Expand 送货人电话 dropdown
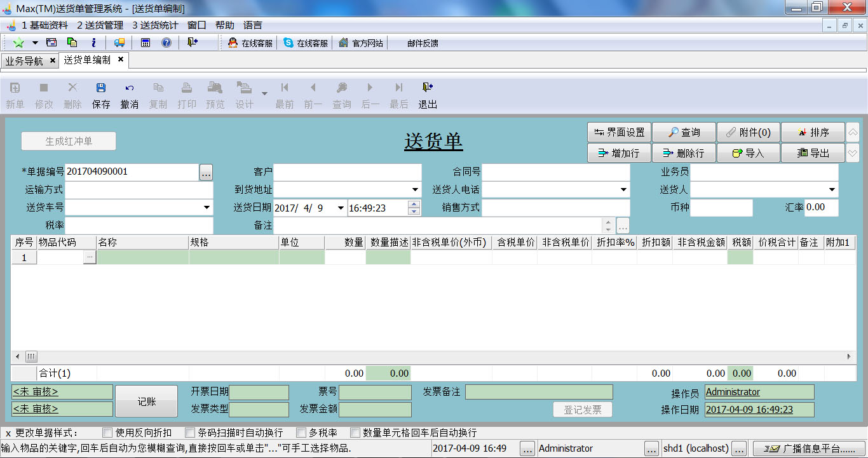 pos(623,189)
